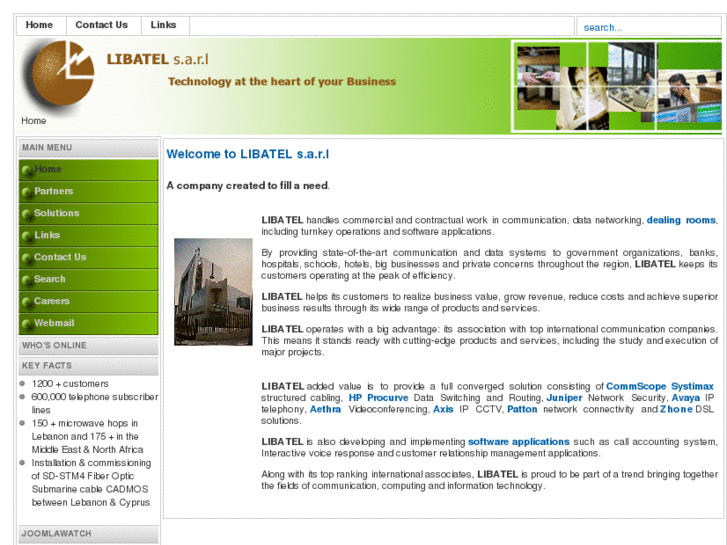
Task: Click the globe icon beside Webmail
Action: click(27, 324)
